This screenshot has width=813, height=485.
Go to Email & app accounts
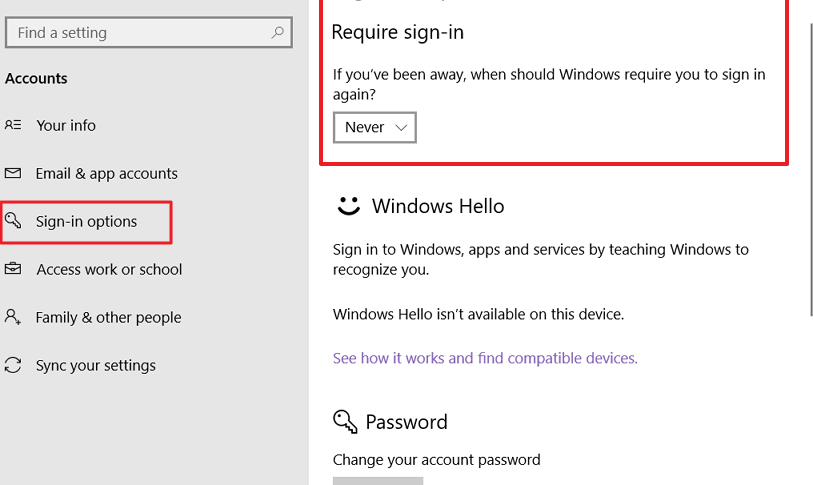pos(106,173)
